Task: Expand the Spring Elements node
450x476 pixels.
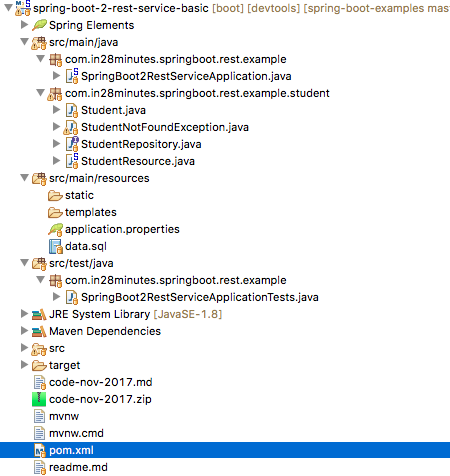Action: coord(24,24)
